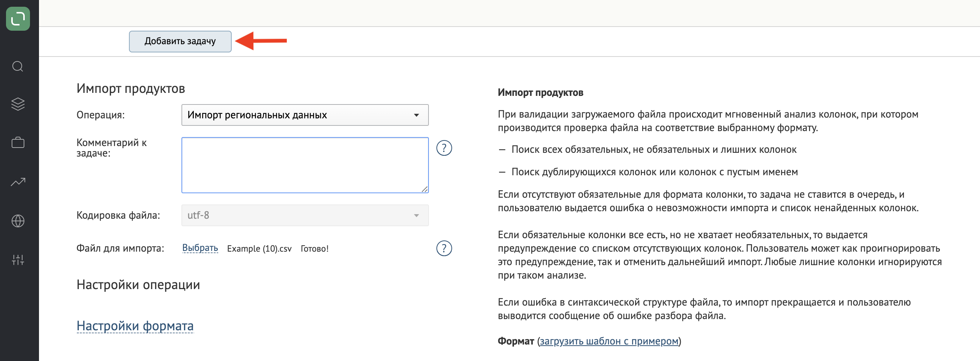
Task: Focus the Комментарий к задаче text area
Action: (x=305, y=165)
